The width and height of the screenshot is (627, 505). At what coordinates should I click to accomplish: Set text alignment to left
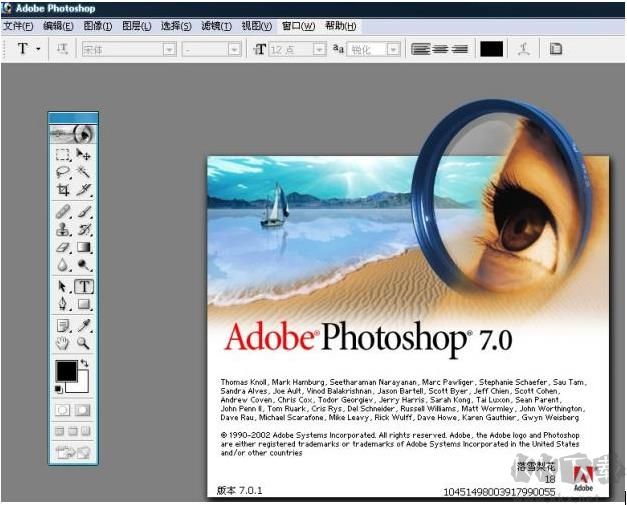[420, 49]
